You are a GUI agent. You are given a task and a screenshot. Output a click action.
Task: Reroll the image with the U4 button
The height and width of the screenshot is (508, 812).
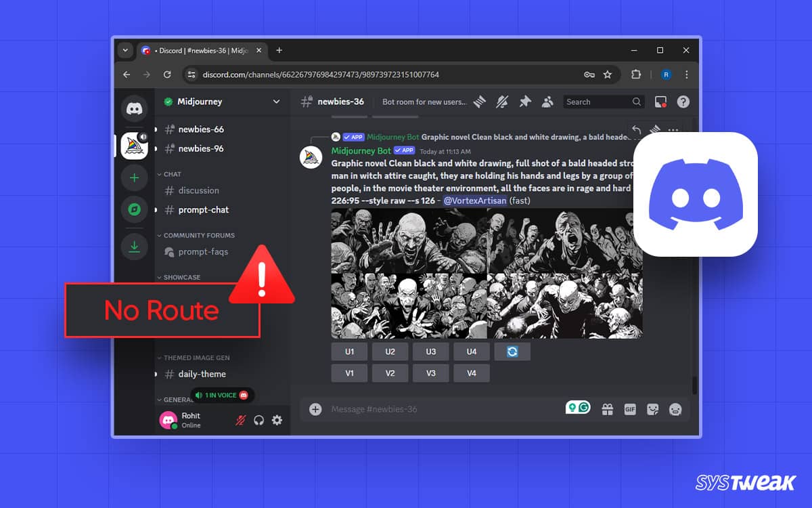coord(471,351)
